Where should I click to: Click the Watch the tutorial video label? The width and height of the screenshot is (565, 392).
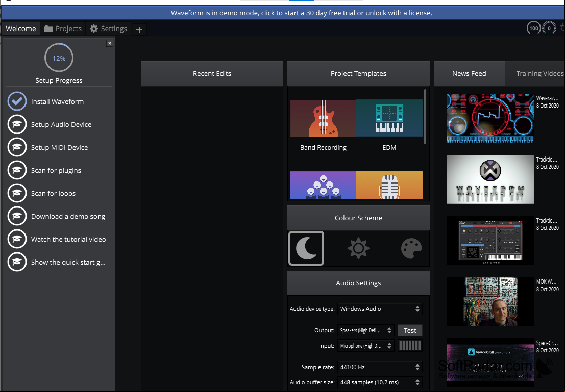tap(68, 240)
